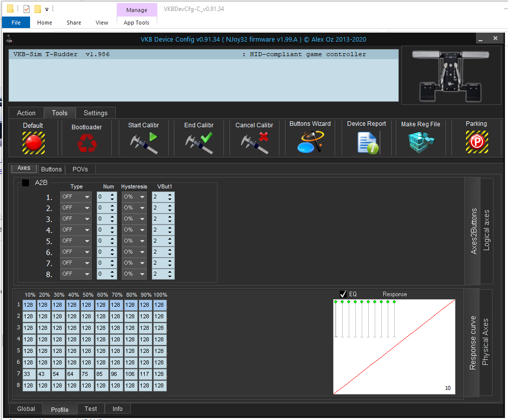Screen dimensions: 508x420
Task: Select the Logical axes vertical tab
Action: 486,231
